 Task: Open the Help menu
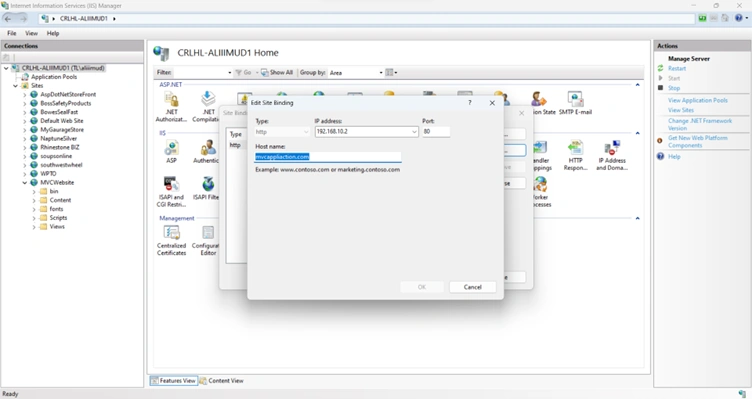(53, 33)
